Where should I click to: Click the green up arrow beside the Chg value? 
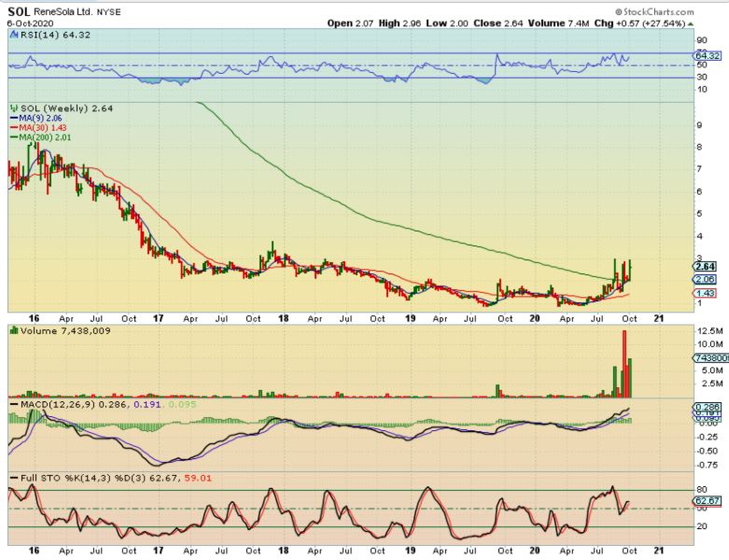pyautogui.click(x=691, y=23)
